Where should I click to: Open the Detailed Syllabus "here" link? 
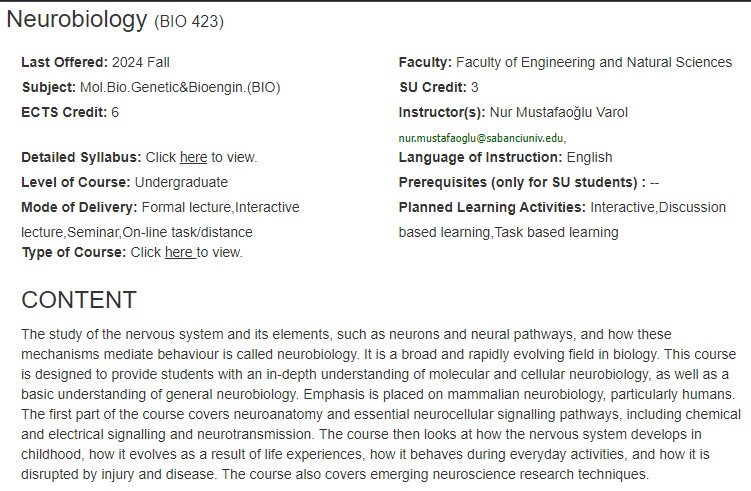[x=193, y=157]
